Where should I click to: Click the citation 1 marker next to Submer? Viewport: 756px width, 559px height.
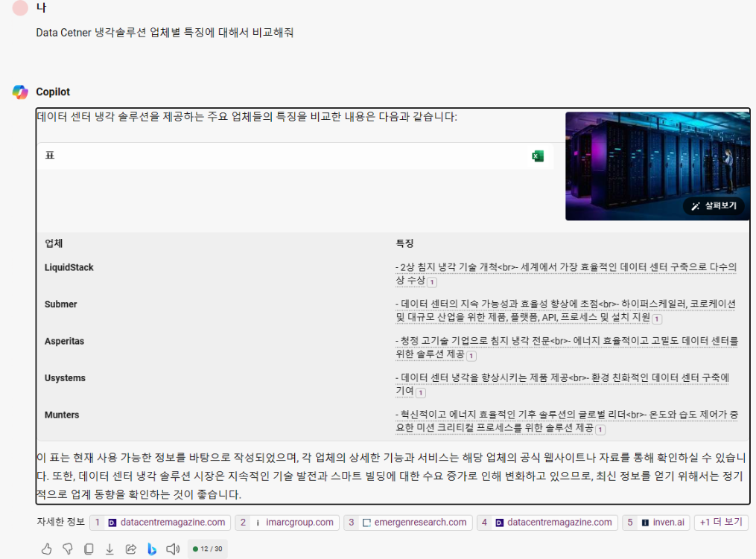click(656, 318)
